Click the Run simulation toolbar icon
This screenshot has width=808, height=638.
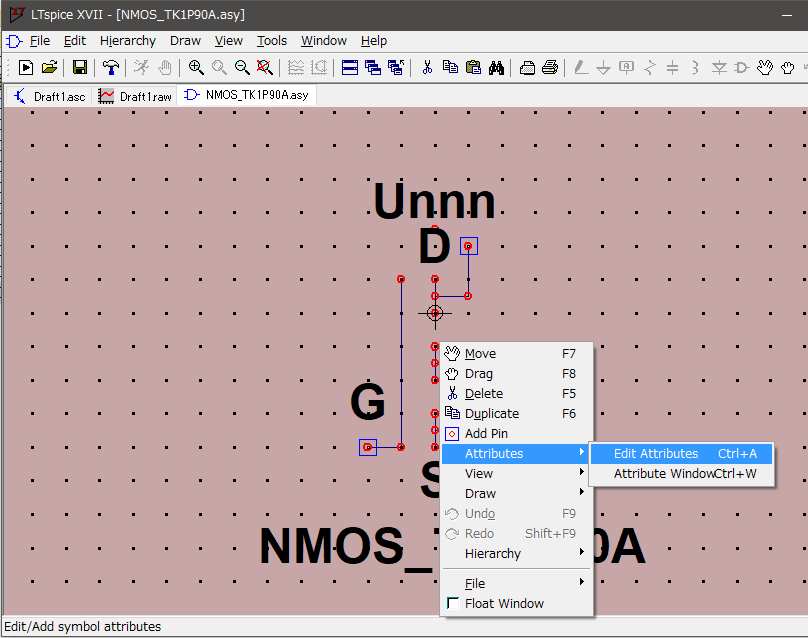pos(26,68)
